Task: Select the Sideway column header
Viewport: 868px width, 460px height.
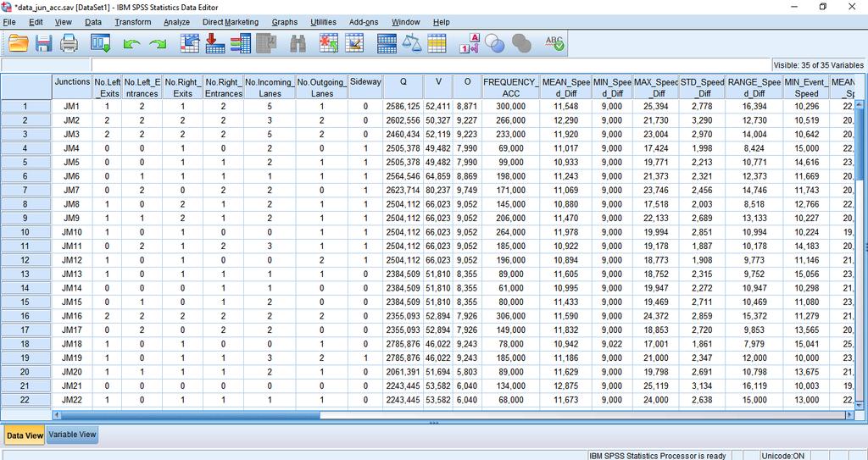Action: (x=365, y=87)
